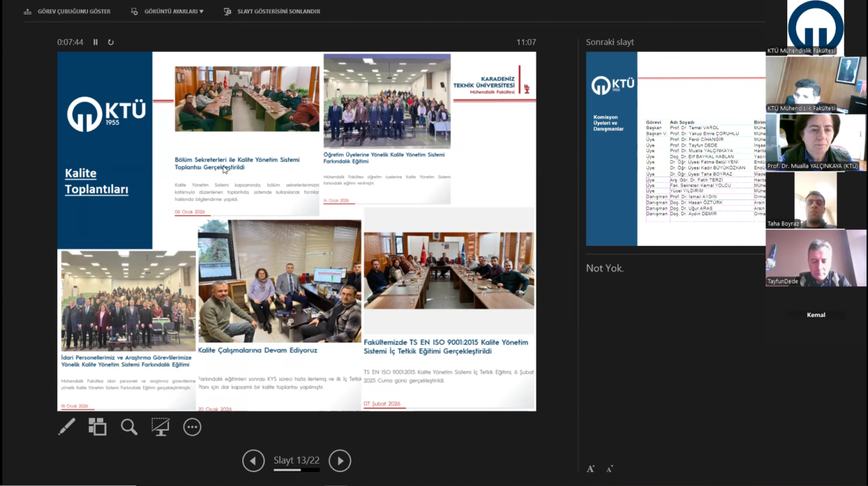Select Prof. Dr. Mualla Yalçınkaya's video tile

click(816, 142)
